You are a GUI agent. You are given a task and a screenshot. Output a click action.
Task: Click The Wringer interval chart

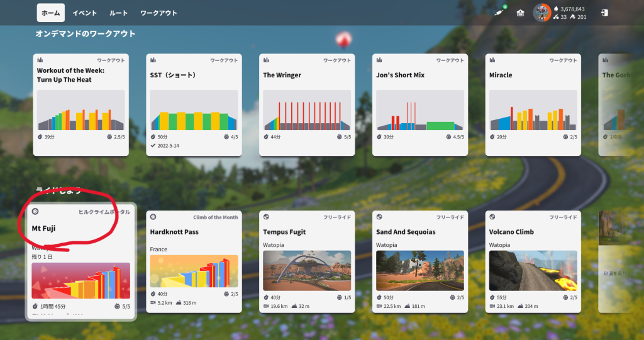pos(307,110)
